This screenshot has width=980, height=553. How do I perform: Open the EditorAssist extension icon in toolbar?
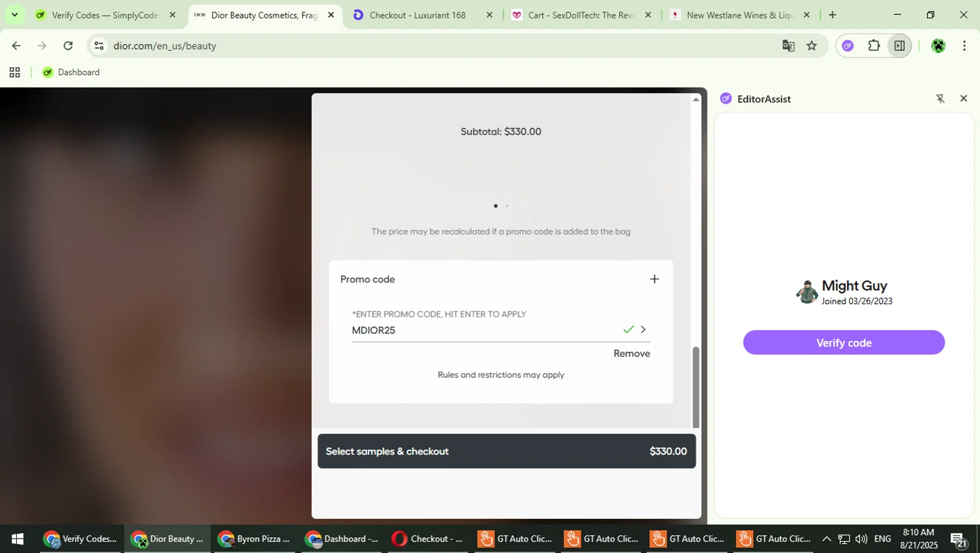pos(848,46)
